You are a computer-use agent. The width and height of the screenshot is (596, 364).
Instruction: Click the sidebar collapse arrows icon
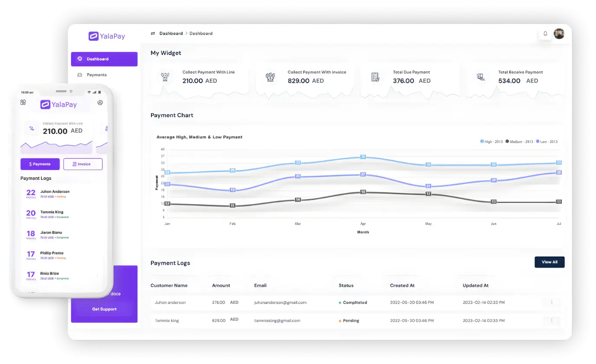(153, 33)
